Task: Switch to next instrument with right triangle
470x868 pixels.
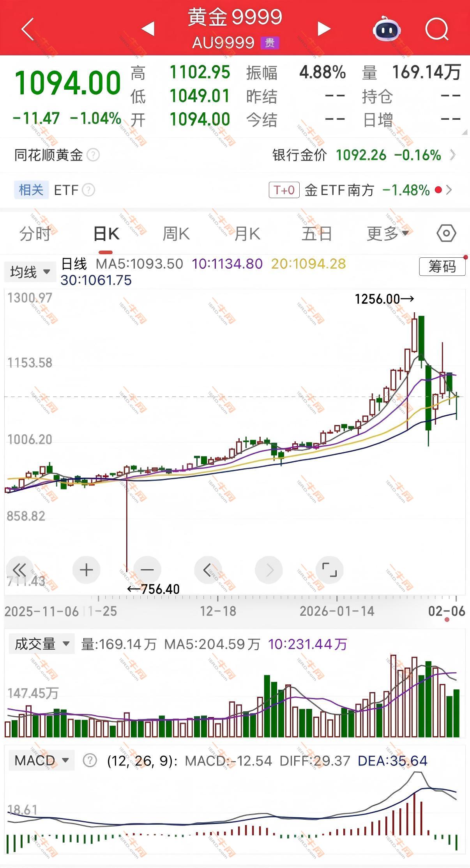Action: 323,28
